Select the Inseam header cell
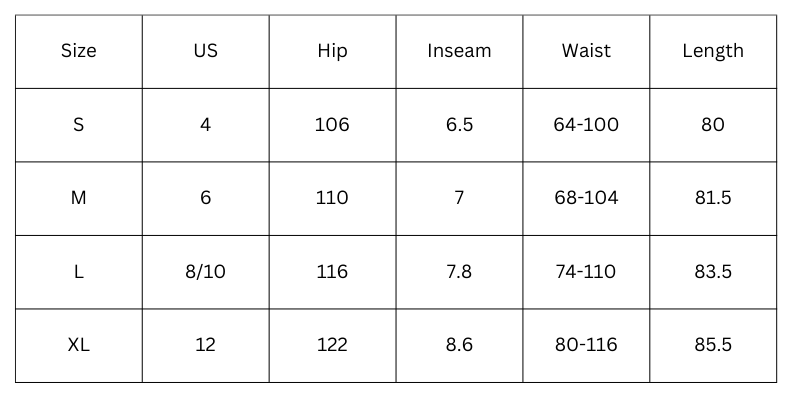Screen dimensions: 800x400 tap(459, 51)
